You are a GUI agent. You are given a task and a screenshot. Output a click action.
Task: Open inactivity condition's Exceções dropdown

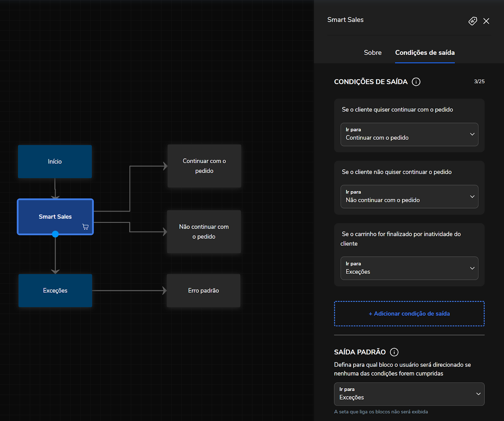point(409,268)
